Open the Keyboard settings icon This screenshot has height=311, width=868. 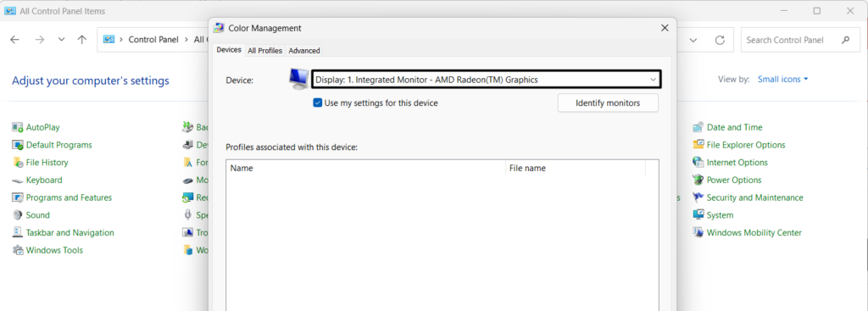pyautogui.click(x=17, y=180)
